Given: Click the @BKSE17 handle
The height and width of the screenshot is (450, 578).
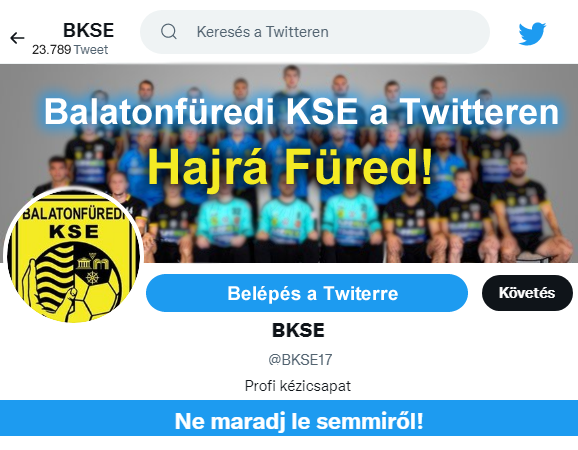Looking at the screenshot, I should (300, 359).
